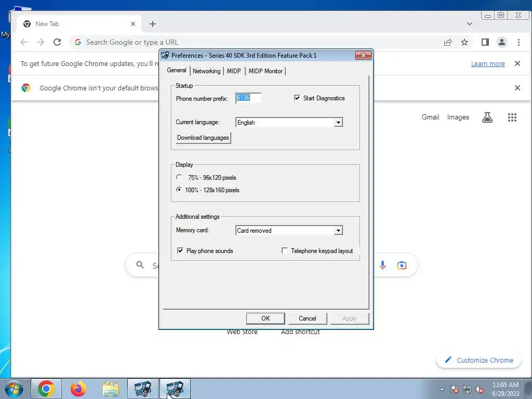Dismiss the Chrome updates notification bar

(517, 63)
